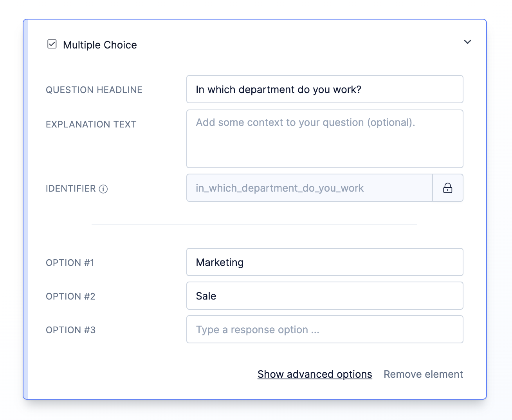Click the OPTION #2 label
Screen dimensions: 512x420
[70, 296]
